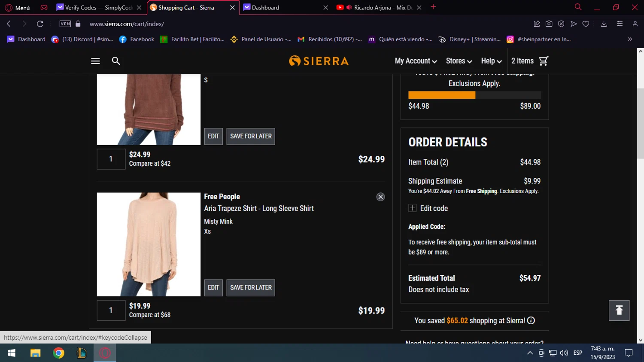Open easy setup sliders icon
644x362 pixels.
click(x=620, y=24)
